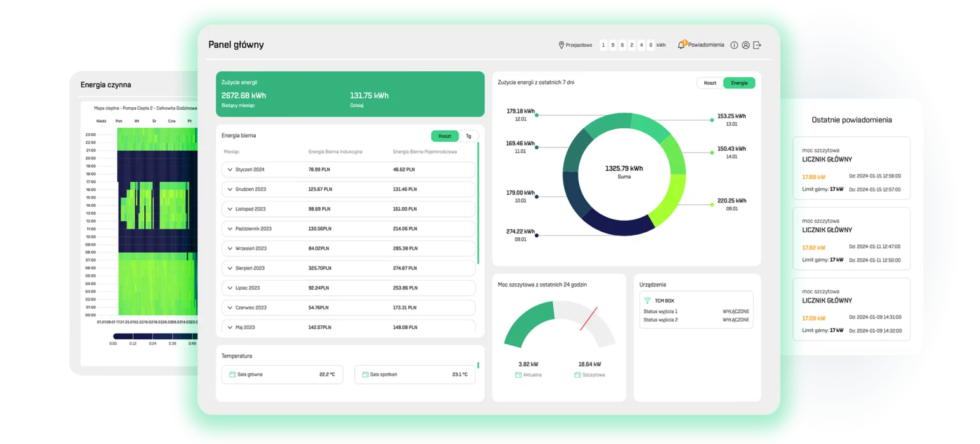Screen dimensions: 980x444
Task: Select Energia in the chart toggle
Action: [739, 83]
